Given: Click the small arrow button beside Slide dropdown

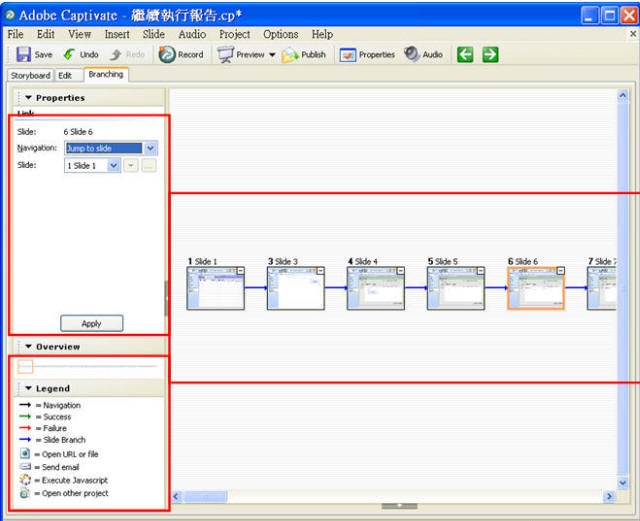Looking at the screenshot, I should pos(131,165).
